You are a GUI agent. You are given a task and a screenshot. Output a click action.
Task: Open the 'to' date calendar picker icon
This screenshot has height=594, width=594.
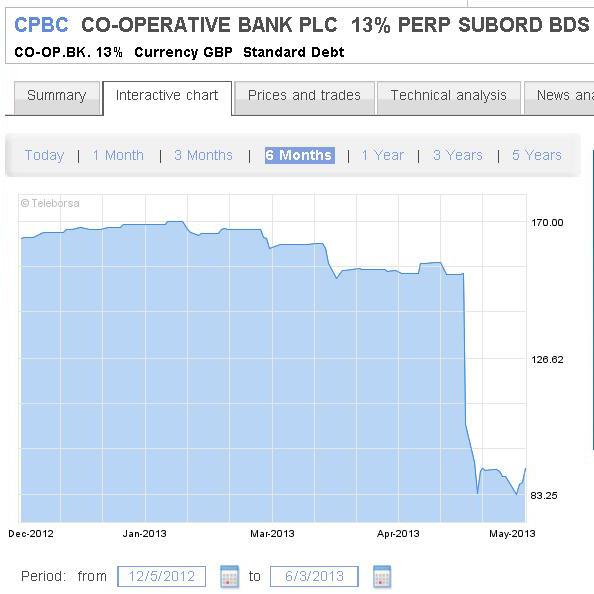click(382, 577)
